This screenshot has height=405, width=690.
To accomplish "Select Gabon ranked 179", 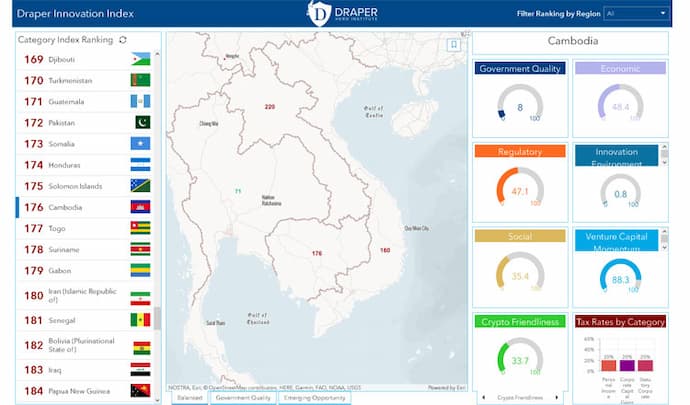I will [85, 271].
